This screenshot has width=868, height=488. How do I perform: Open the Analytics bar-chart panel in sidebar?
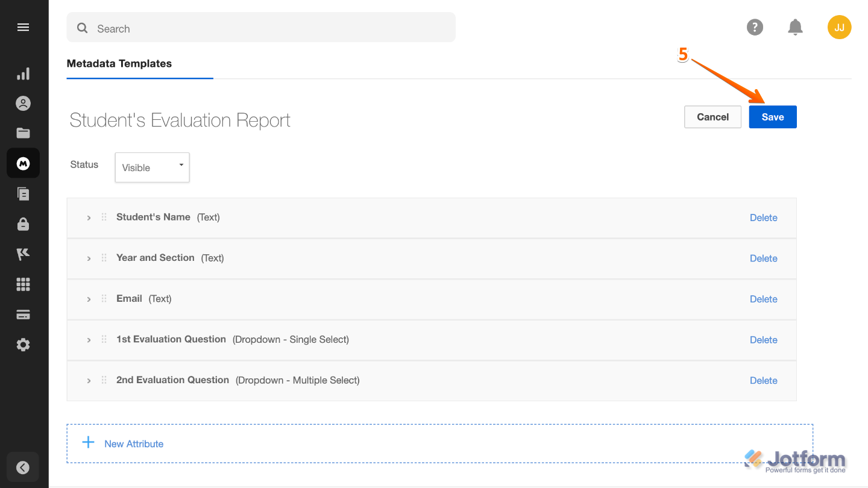click(x=23, y=73)
